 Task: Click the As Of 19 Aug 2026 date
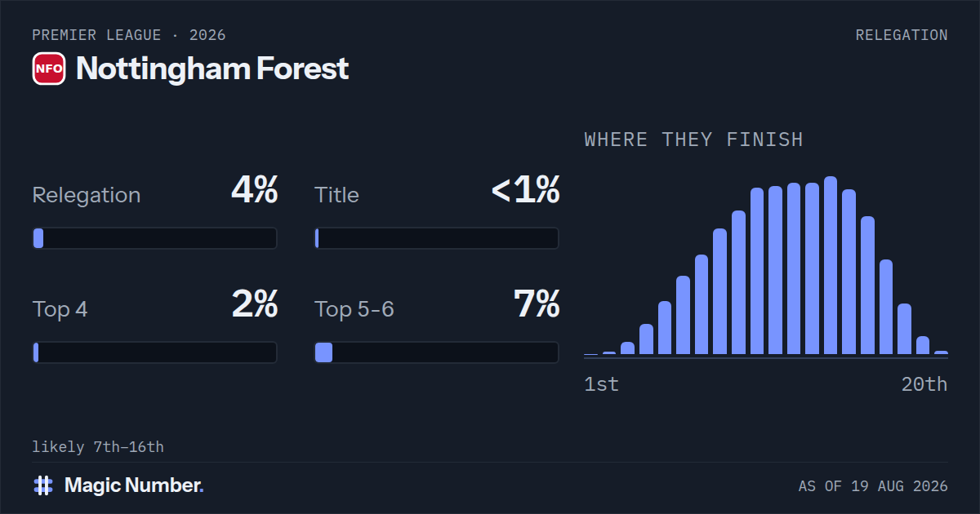[x=873, y=486]
